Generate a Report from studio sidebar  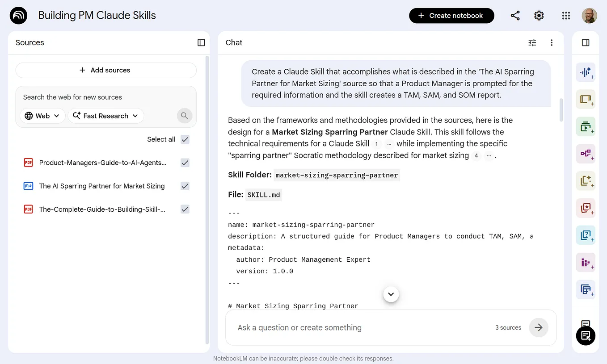(586, 181)
